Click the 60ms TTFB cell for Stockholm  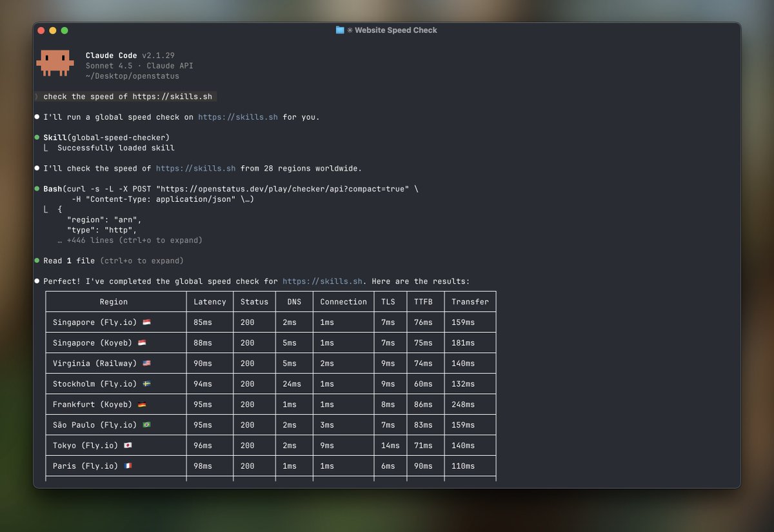click(x=423, y=384)
